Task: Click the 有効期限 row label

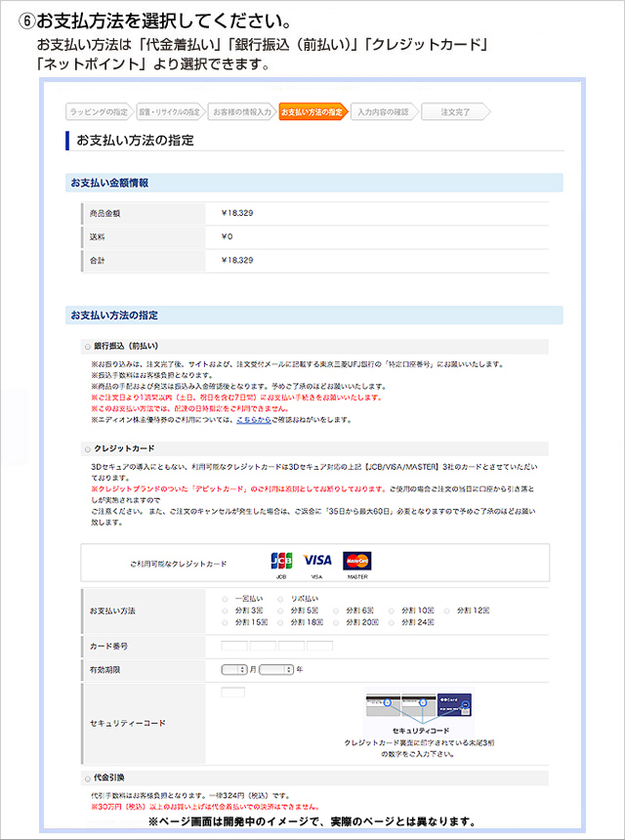Action: point(104,670)
